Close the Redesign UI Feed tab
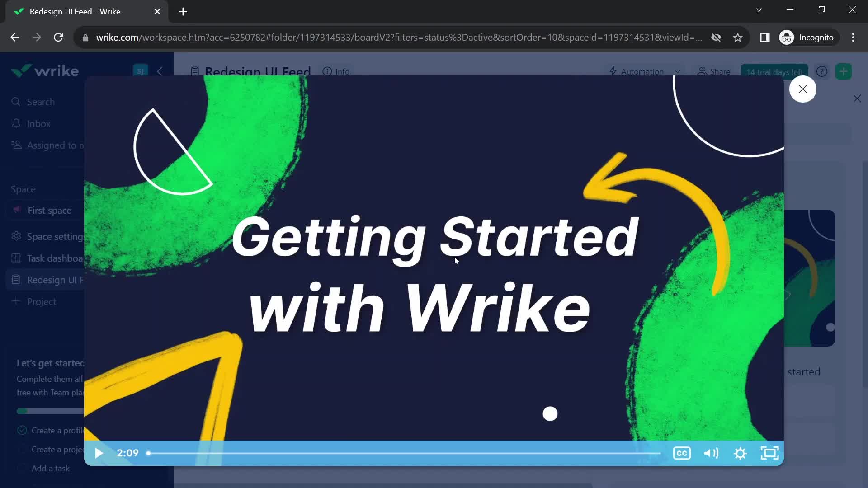The height and width of the screenshot is (488, 868). pos(157,12)
